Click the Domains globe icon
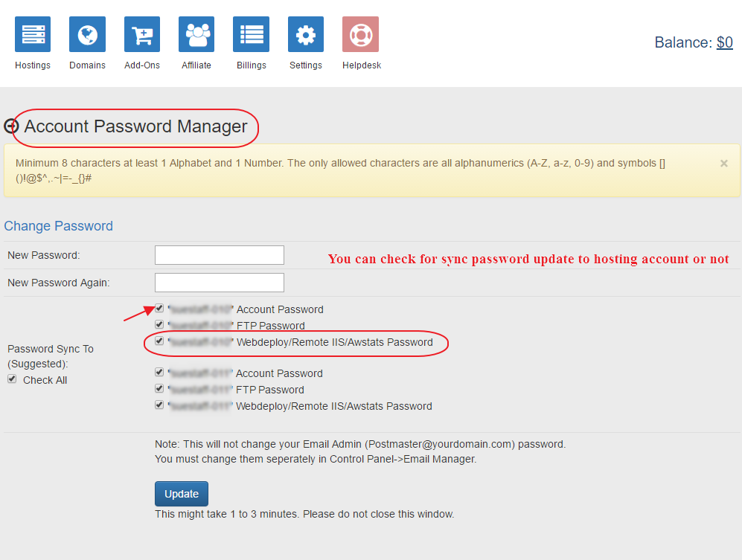Screen dimensions: 742x560 click(x=87, y=35)
